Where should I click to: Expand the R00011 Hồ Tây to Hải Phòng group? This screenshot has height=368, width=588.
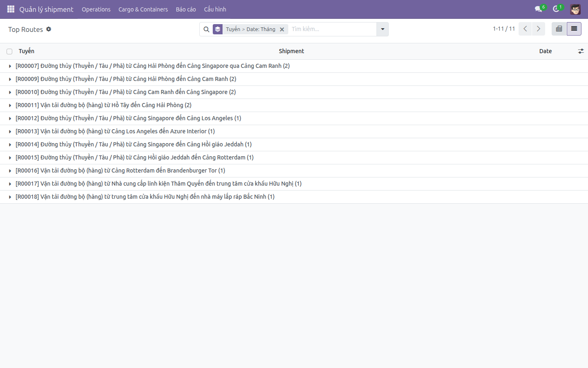(104, 105)
